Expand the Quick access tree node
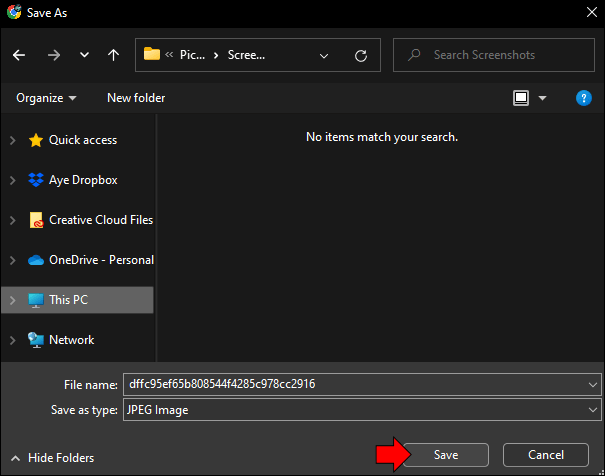605x476 pixels. [13, 140]
